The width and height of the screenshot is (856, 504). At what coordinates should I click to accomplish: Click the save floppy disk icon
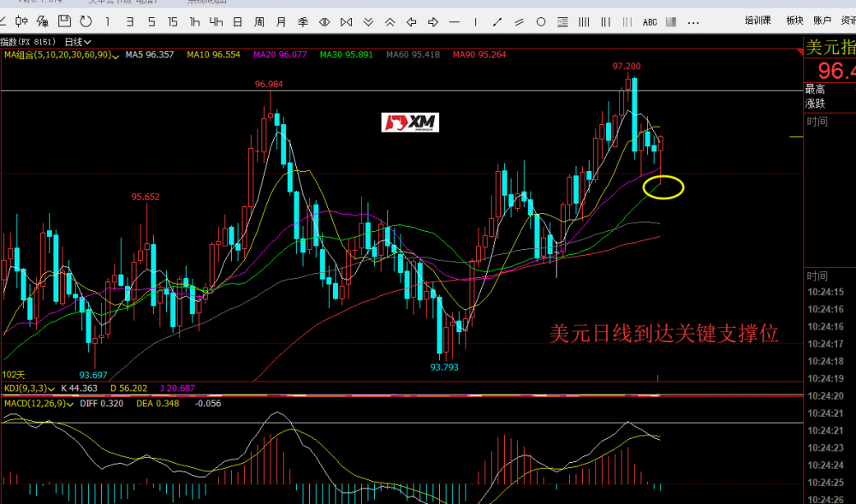(x=64, y=21)
